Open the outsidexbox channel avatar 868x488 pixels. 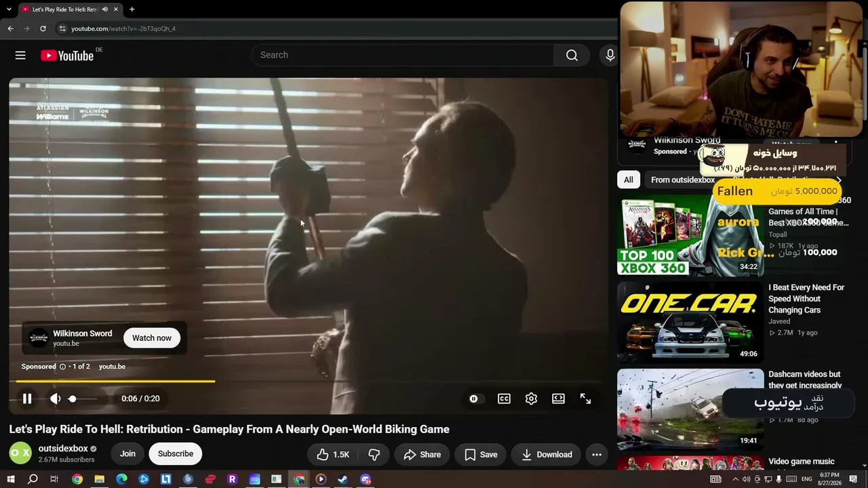coord(20,453)
